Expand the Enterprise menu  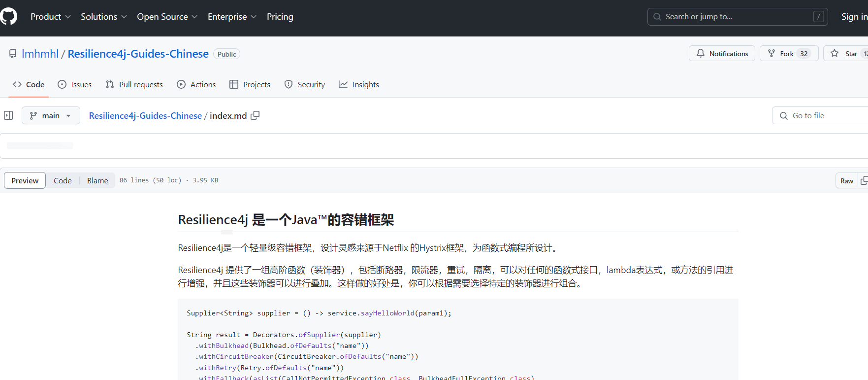pos(232,17)
